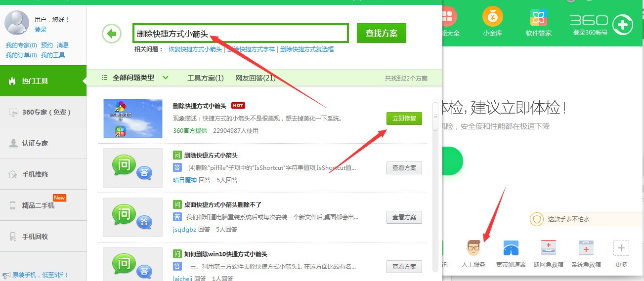Image resolution: width=644 pixels, height=281 pixels.
Task: Open 小金库 icon in 360 window
Action: (x=492, y=18)
